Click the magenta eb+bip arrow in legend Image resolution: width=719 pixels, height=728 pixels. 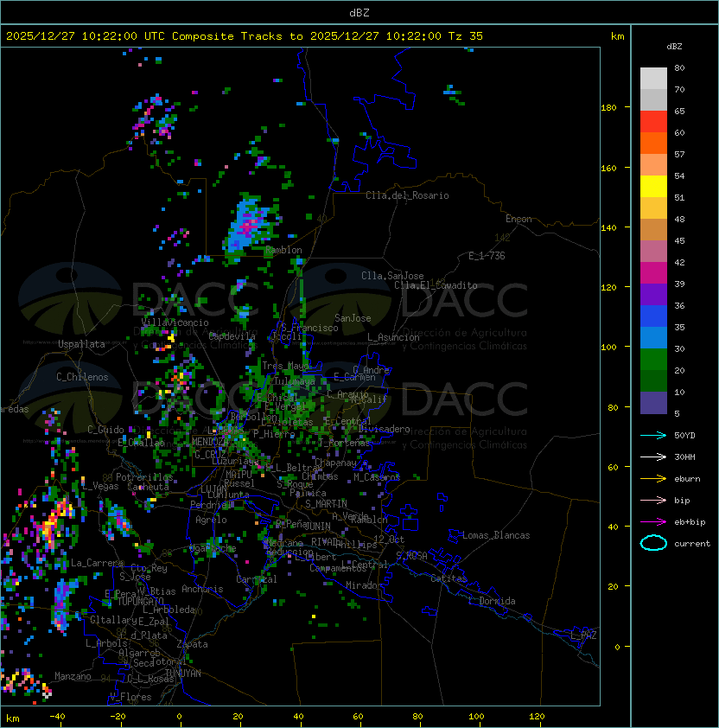click(653, 522)
